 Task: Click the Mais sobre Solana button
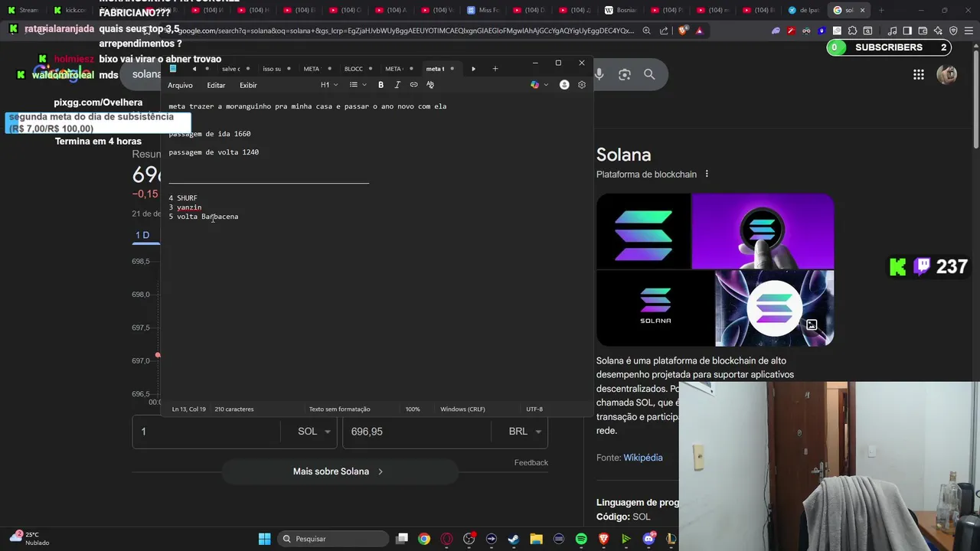point(340,471)
